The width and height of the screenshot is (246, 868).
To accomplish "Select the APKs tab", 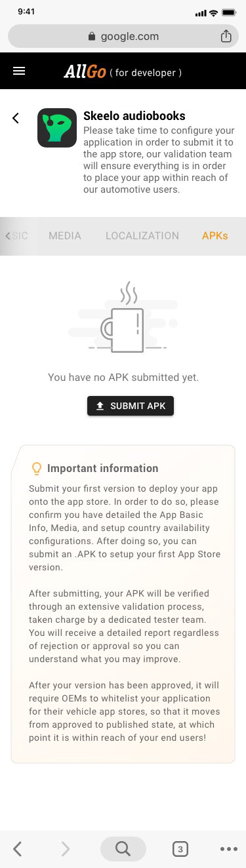I will pos(215,236).
